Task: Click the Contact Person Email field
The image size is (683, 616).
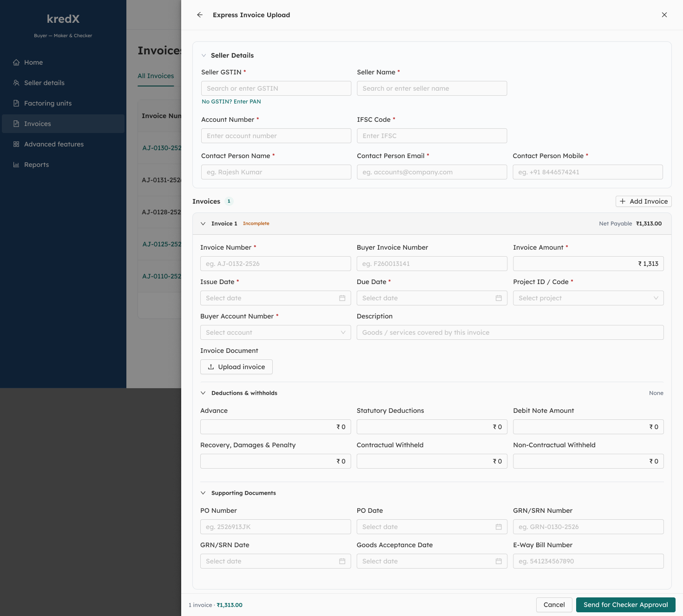Action: point(432,172)
